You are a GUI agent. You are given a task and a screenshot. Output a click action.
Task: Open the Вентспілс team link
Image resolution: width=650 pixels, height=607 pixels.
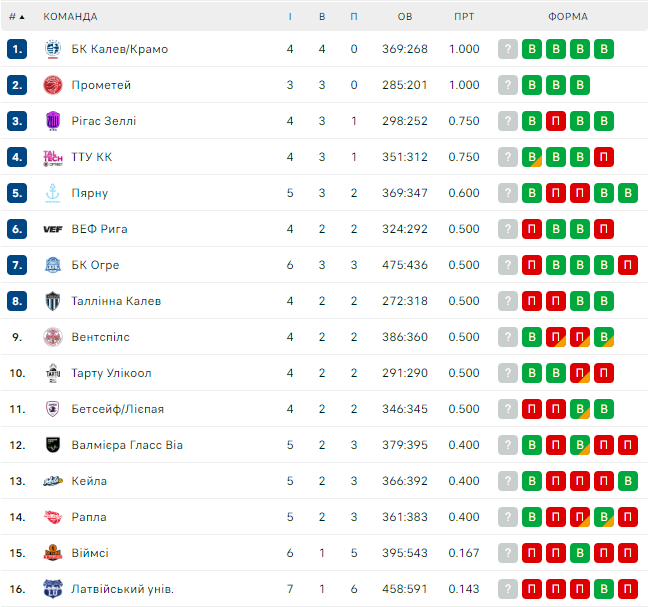coord(101,337)
